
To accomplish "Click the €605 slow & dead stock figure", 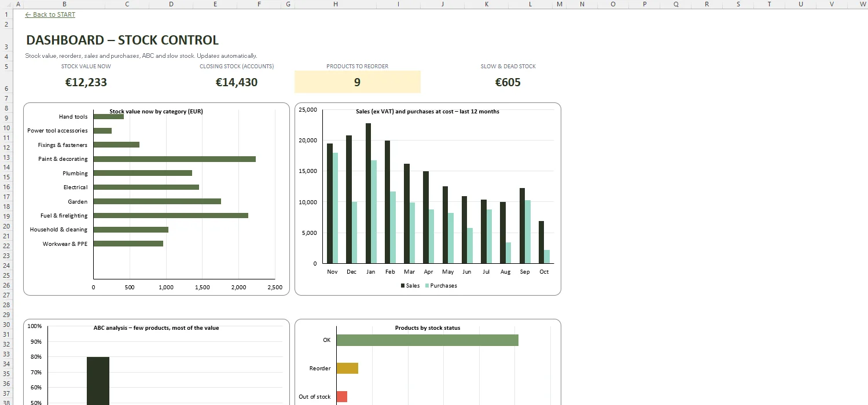I will pyautogui.click(x=508, y=82).
